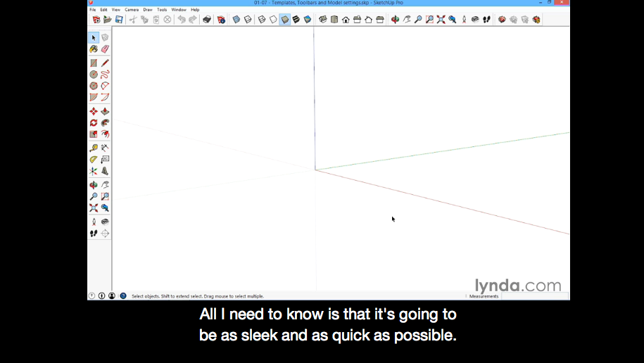Image resolution: width=644 pixels, height=363 pixels.
Task: Activate the Axes tool
Action: coord(94,171)
